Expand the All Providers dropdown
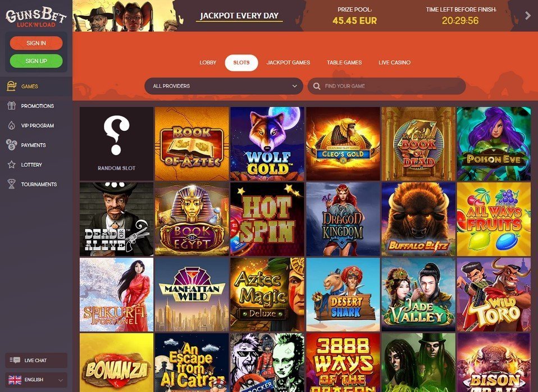The width and height of the screenshot is (538, 392). pos(224,86)
